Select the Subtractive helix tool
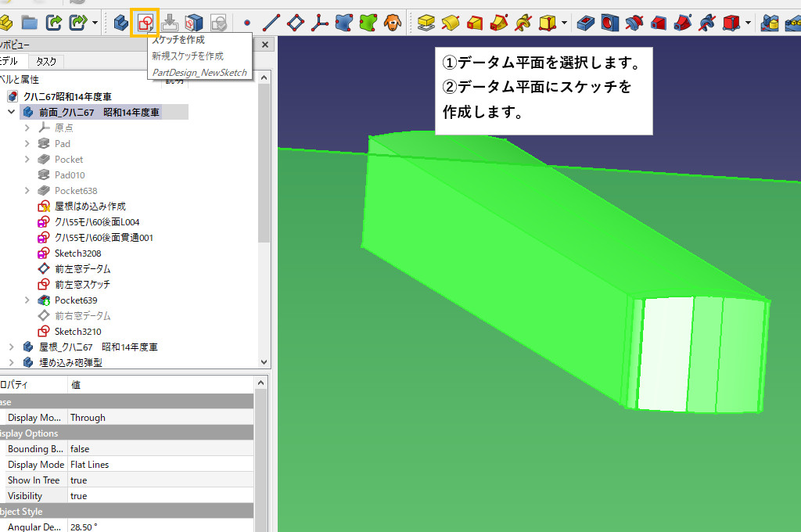 pos(707,23)
